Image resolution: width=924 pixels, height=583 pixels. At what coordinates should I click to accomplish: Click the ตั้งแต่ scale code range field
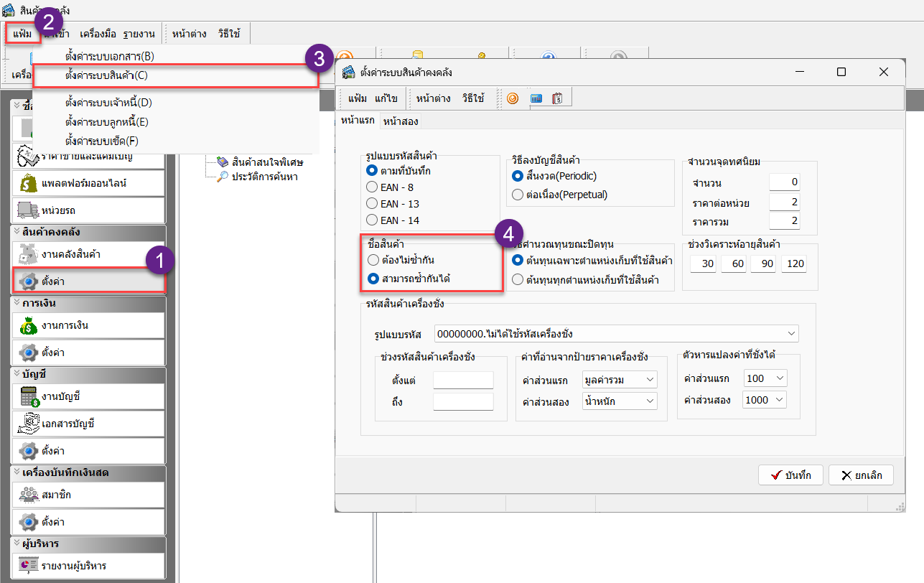click(463, 380)
